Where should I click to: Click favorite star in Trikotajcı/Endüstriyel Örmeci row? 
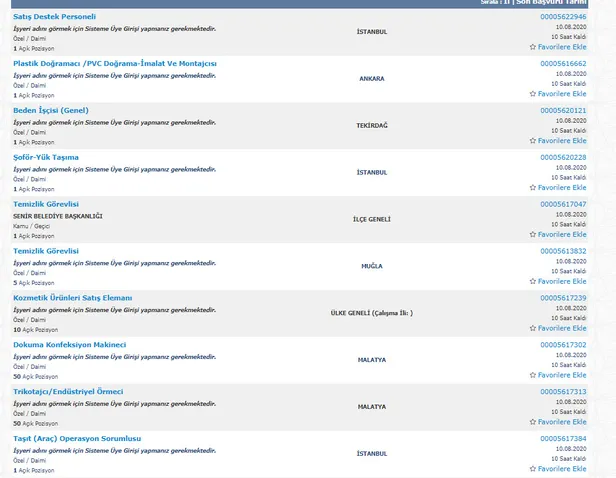tap(532, 422)
